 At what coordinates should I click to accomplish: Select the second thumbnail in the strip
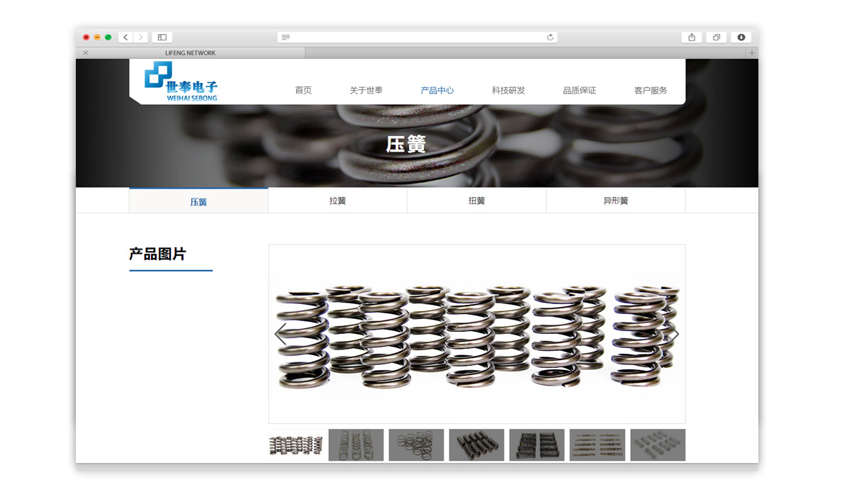[356, 445]
